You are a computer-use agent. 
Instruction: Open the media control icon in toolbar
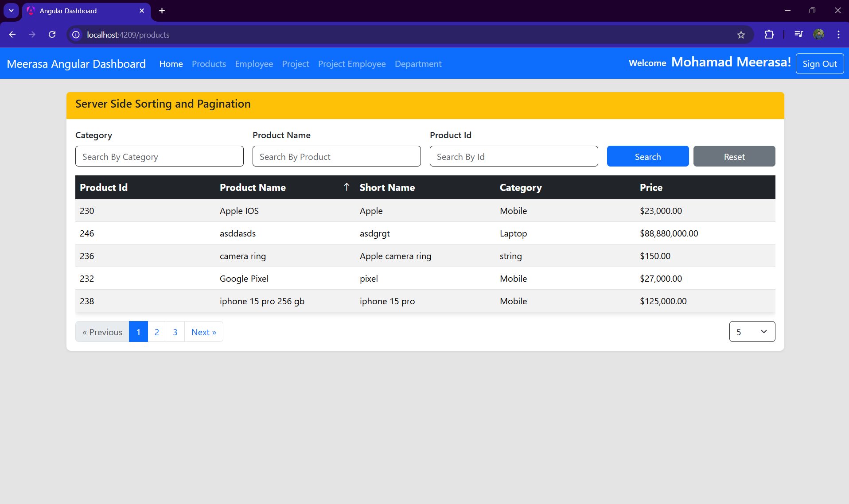tap(798, 35)
